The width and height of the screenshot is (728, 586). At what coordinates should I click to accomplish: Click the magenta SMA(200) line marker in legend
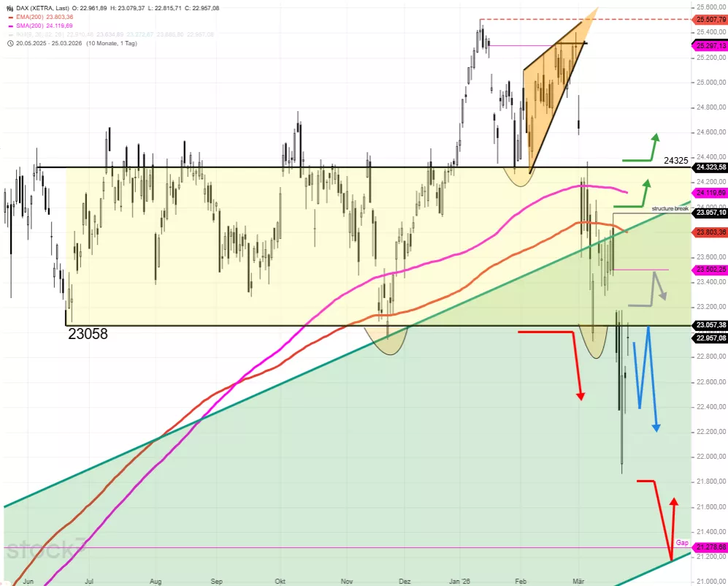click(10, 25)
